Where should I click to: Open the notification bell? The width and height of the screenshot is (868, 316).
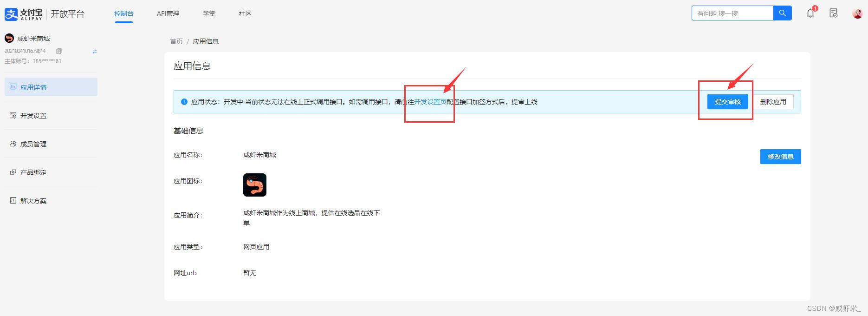click(810, 13)
